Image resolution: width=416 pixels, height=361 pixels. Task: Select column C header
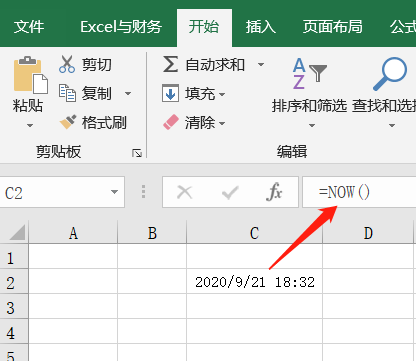255,232
